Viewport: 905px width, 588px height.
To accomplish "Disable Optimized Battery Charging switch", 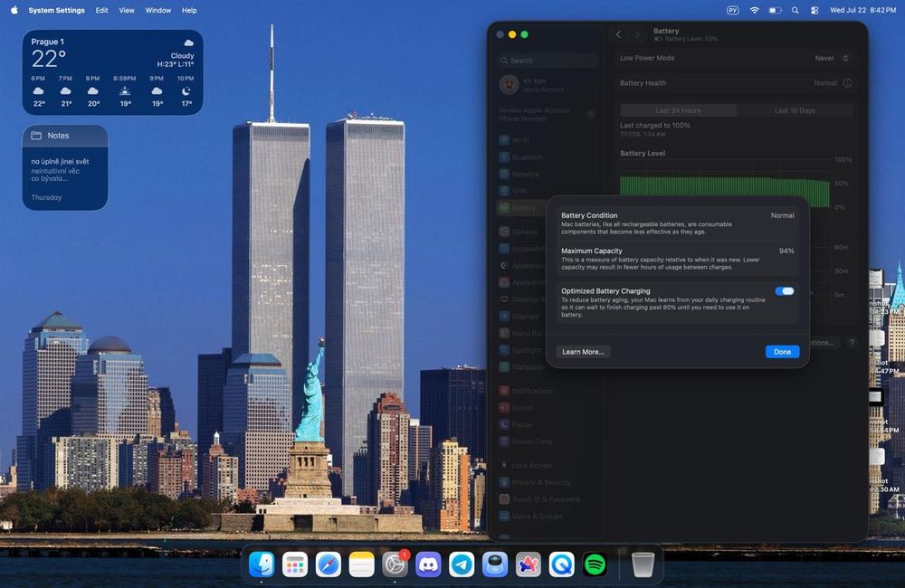I will (x=785, y=291).
